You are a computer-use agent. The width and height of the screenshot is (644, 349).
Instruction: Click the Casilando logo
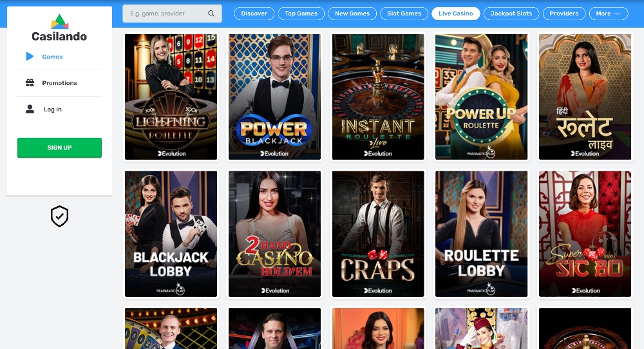click(x=59, y=28)
